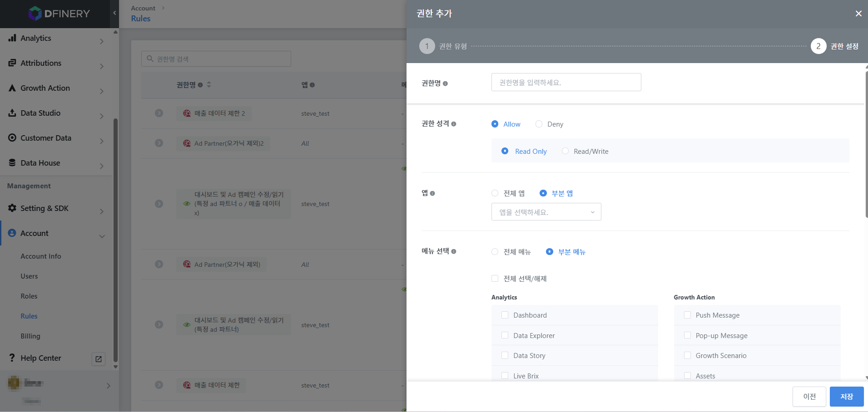This screenshot has height=412, width=868.
Task: Select 전체 앱 radio button
Action: [495, 193]
